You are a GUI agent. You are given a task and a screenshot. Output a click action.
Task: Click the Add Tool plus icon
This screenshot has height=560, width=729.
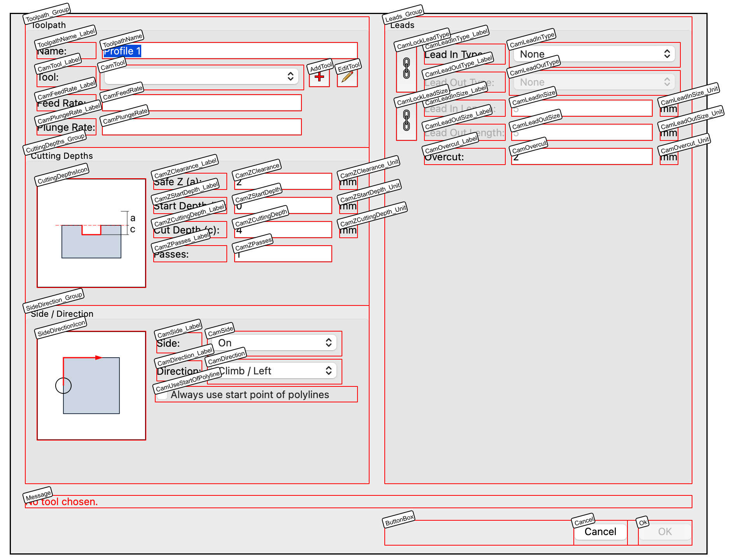point(319,77)
